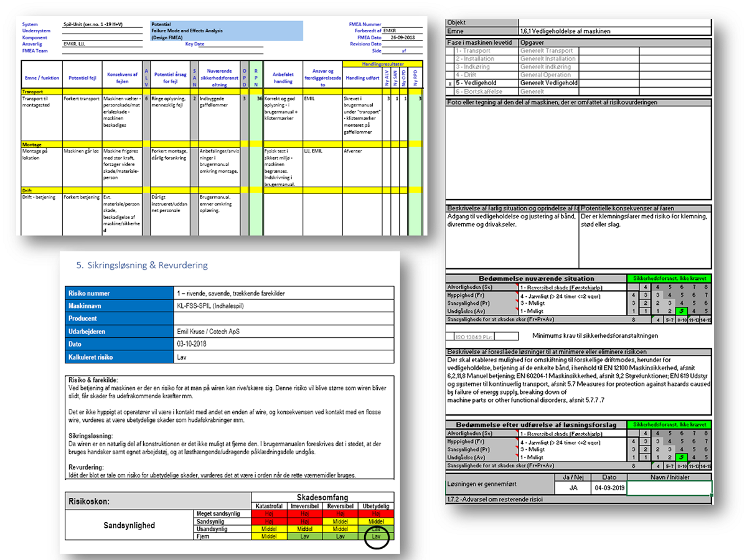
Task: Select the date cell 04-09-2019
Action: (x=608, y=488)
